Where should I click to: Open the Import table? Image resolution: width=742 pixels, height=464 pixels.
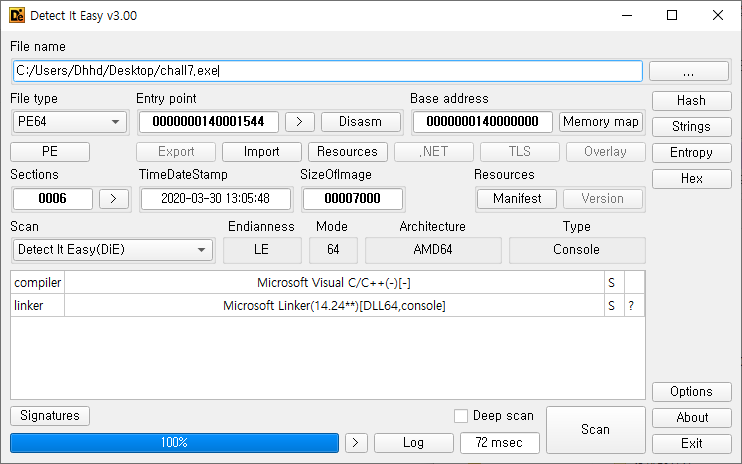click(262, 152)
